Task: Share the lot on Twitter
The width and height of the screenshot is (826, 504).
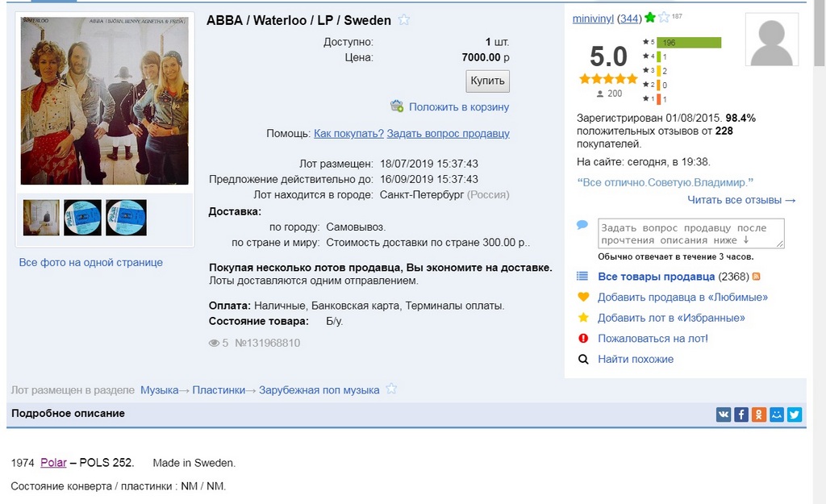Action: click(795, 414)
